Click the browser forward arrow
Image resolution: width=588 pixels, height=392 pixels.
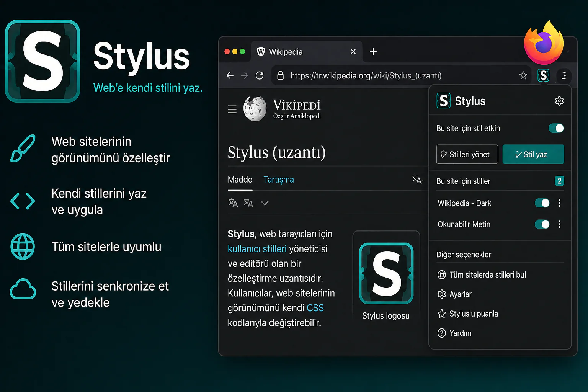pos(245,75)
